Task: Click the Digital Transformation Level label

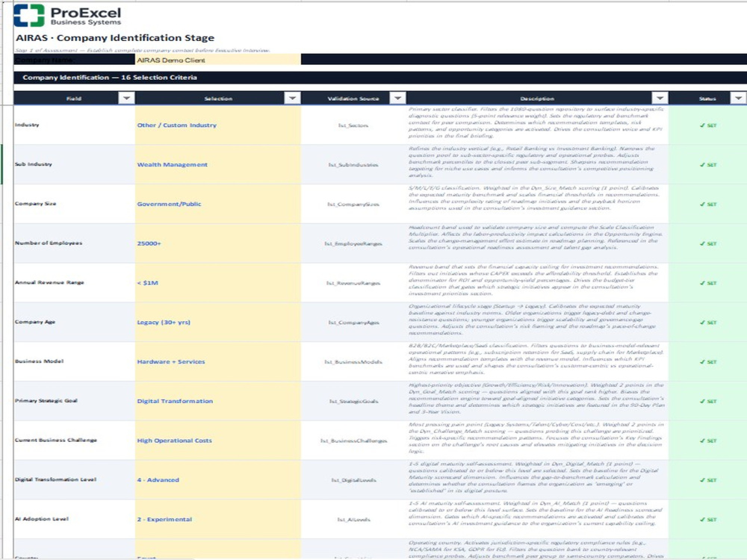Action: pos(56,479)
